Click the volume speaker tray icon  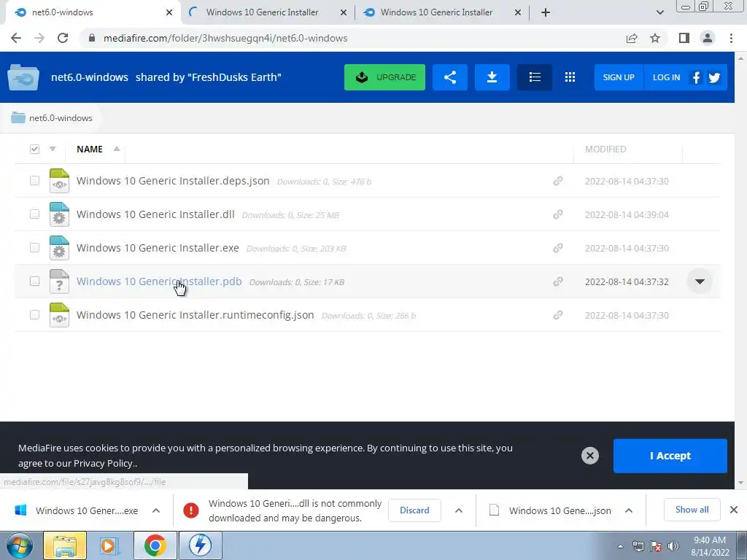tap(673, 546)
